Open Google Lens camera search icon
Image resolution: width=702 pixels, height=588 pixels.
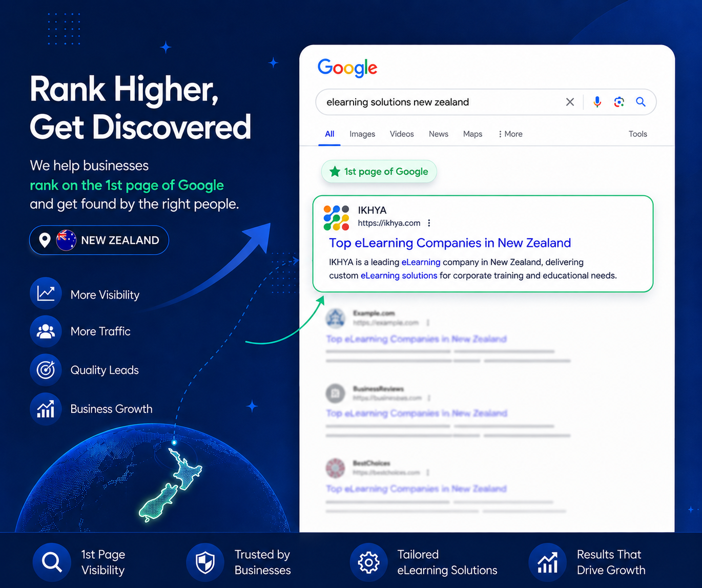coord(619,102)
